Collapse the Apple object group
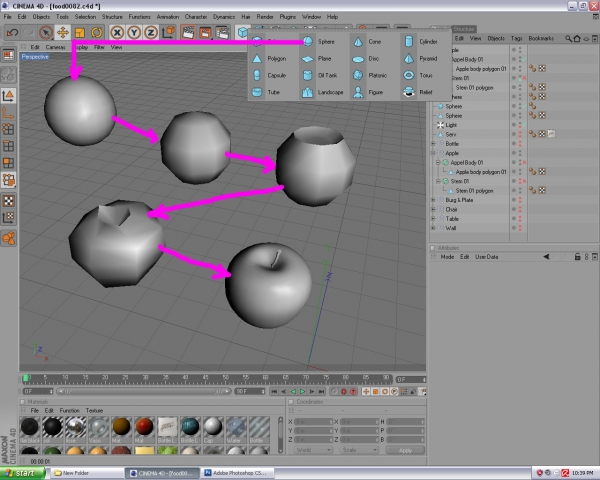 433,153
